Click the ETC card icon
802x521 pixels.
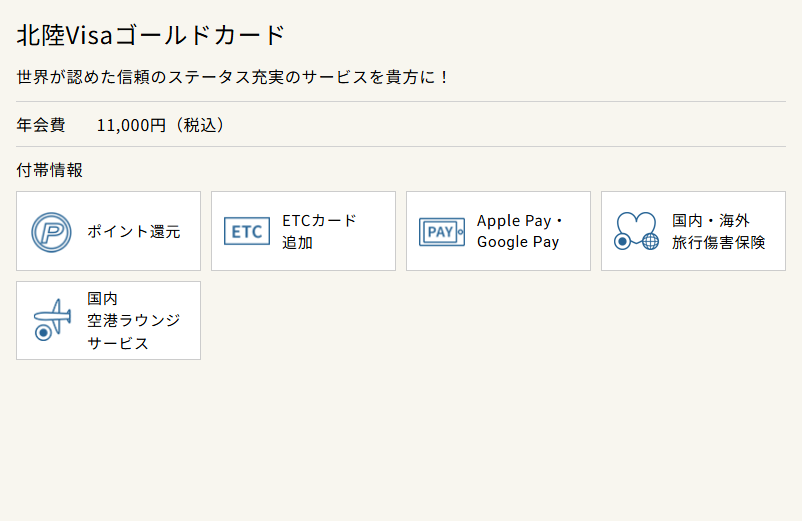(x=247, y=231)
